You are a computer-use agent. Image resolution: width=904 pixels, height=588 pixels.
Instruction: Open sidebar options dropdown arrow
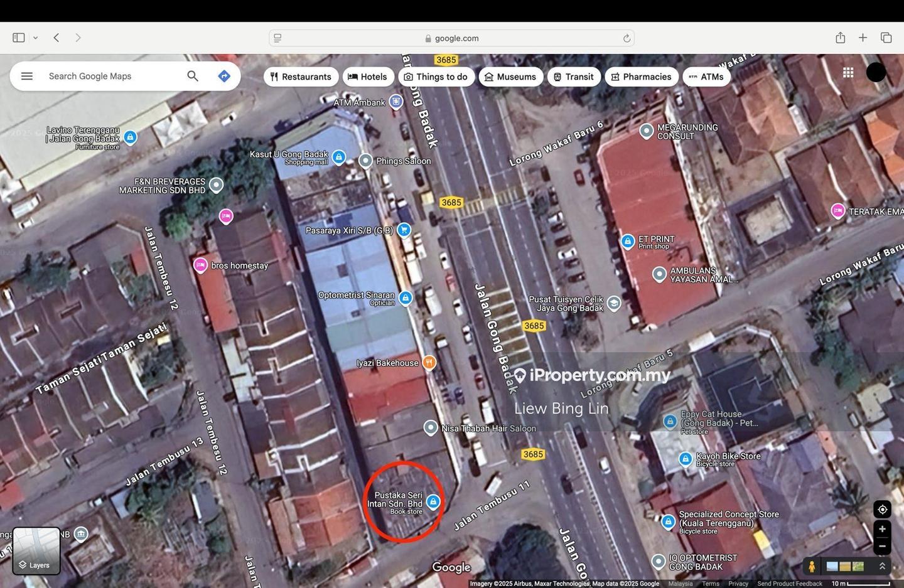click(x=36, y=38)
